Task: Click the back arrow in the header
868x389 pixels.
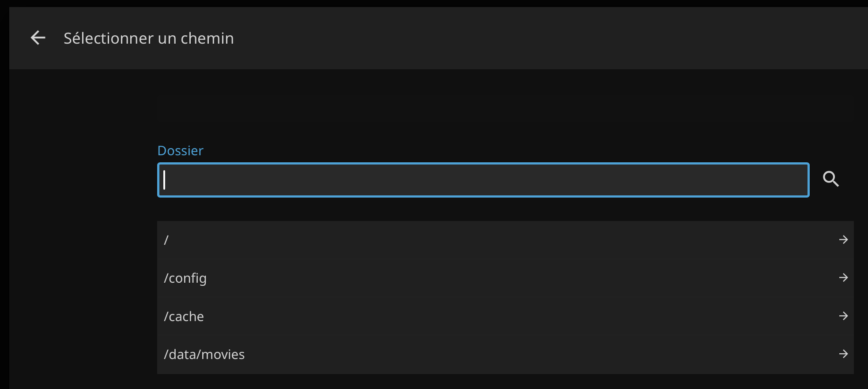Action: (x=38, y=38)
